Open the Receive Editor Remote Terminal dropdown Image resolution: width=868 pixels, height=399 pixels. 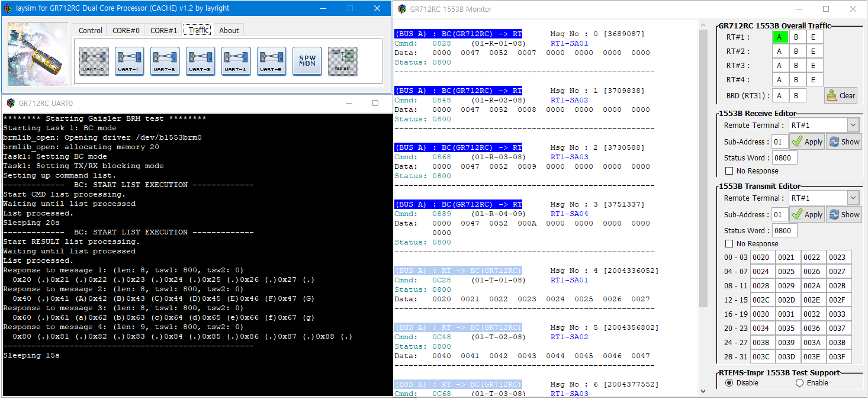(853, 124)
